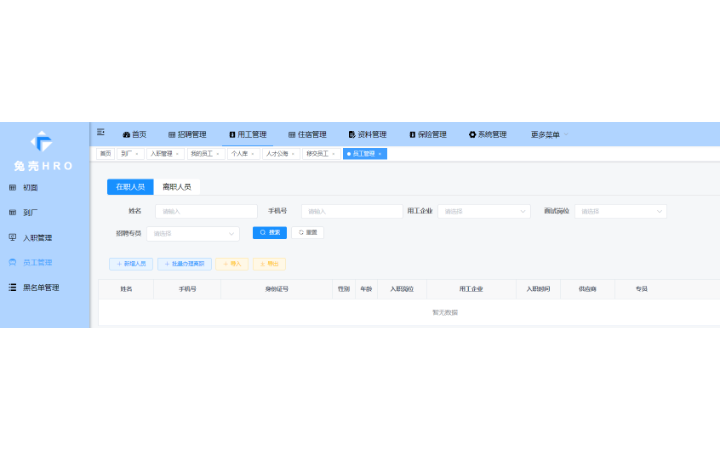Close the 到厂 page tag
The width and height of the screenshot is (720, 450).
(137, 154)
